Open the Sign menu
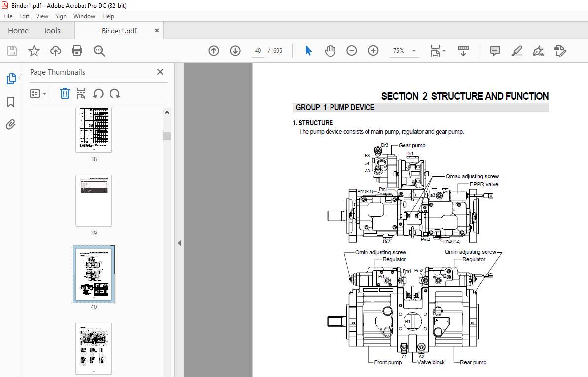 [x=61, y=16]
